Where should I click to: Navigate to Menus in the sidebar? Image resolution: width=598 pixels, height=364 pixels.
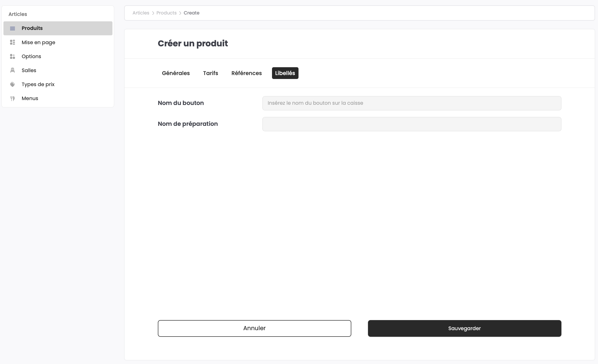point(30,98)
